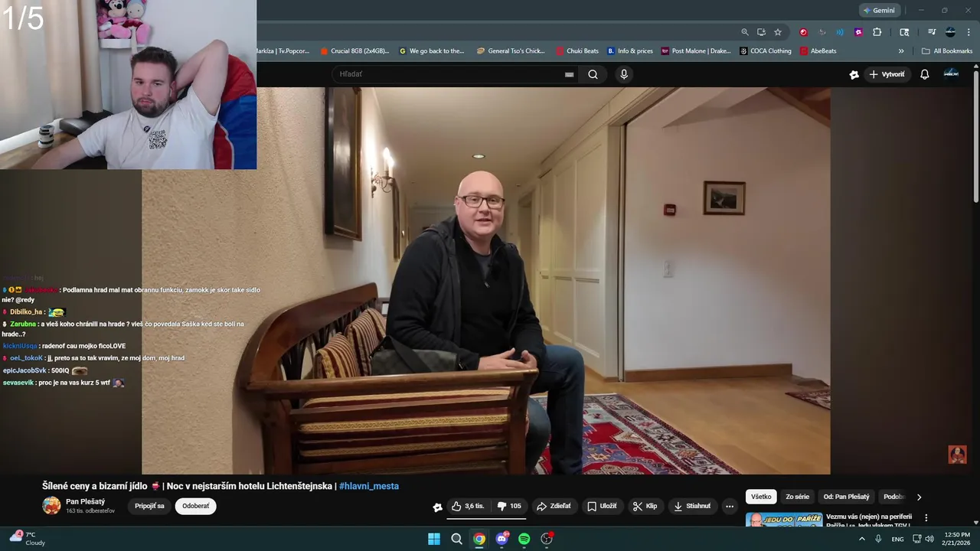Click the zoom magnifier icon in address bar
980x551 pixels.
pos(745,32)
